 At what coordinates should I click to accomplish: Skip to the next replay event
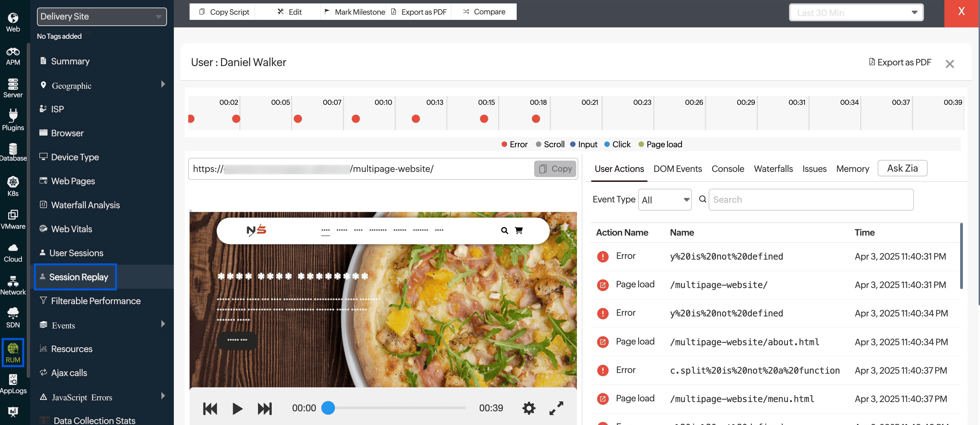tap(265, 408)
